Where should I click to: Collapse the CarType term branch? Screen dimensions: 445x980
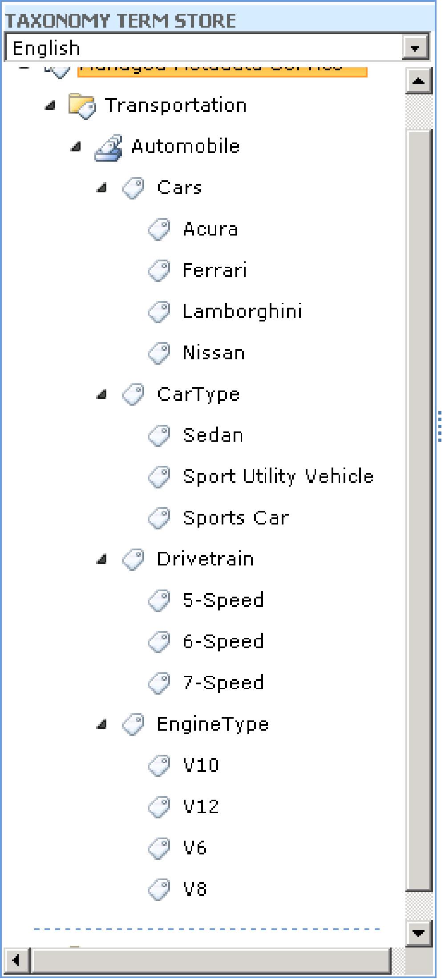tap(102, 394)
